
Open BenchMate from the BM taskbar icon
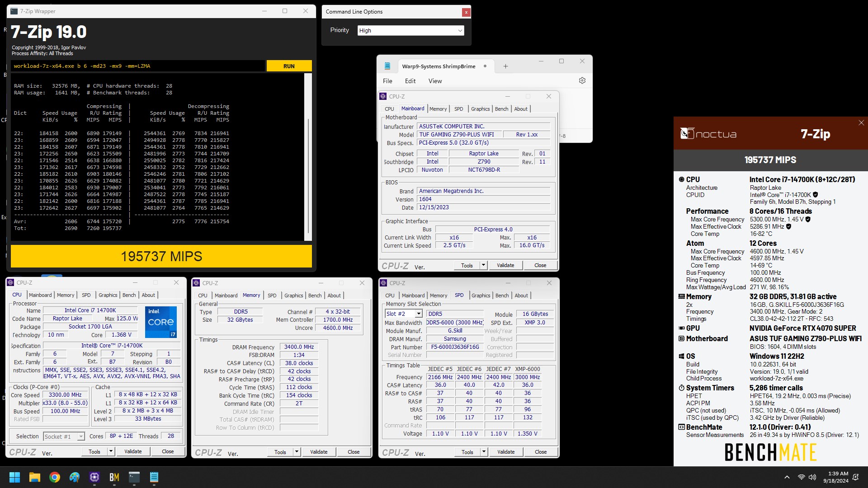114,477
